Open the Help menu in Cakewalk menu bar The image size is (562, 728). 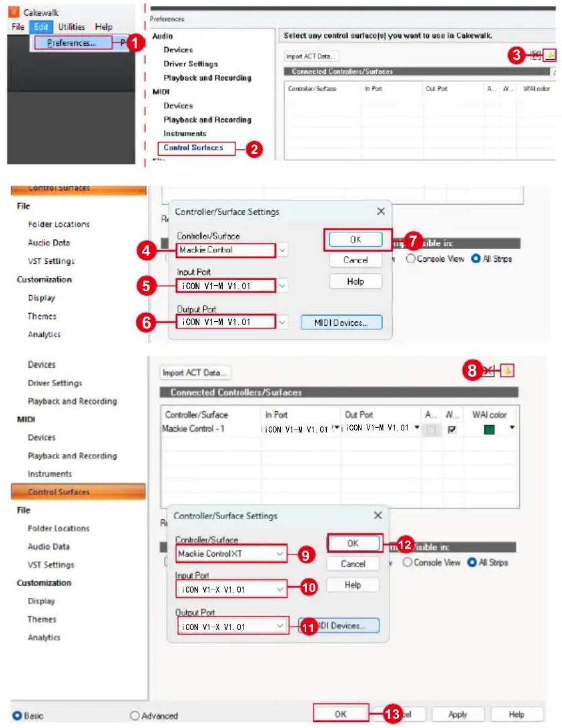point(104,27)
